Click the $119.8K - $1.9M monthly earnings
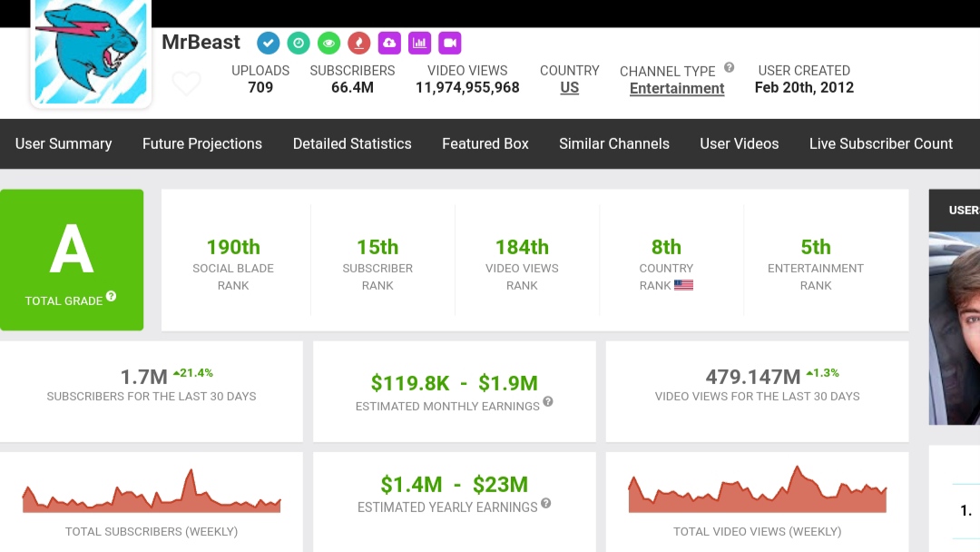Viewport: 980px width, 552px height. click(x=455, y=382)
